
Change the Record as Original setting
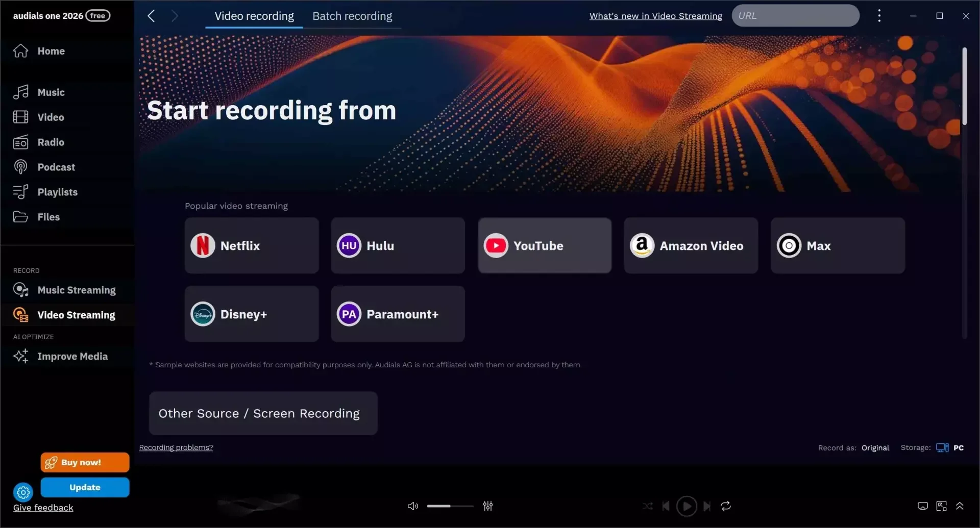(875, 447)
